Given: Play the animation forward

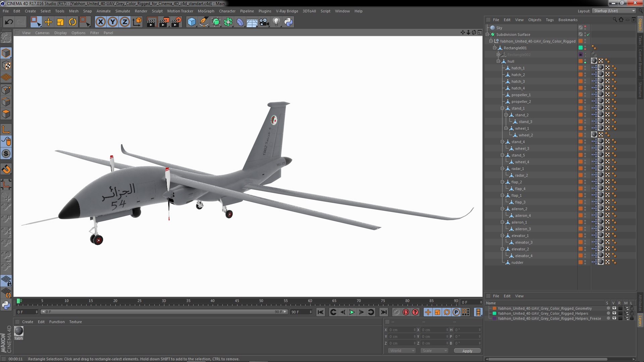Looking at the screenshot, I should coord(352,312).
